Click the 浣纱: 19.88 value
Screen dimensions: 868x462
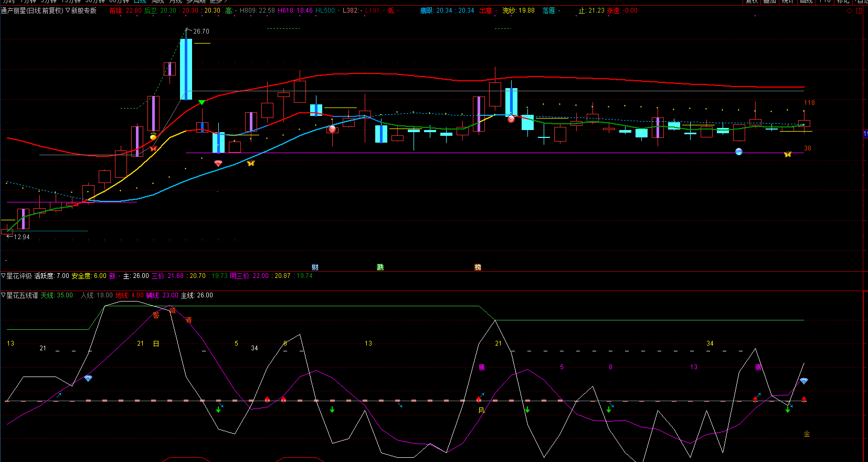518,10
